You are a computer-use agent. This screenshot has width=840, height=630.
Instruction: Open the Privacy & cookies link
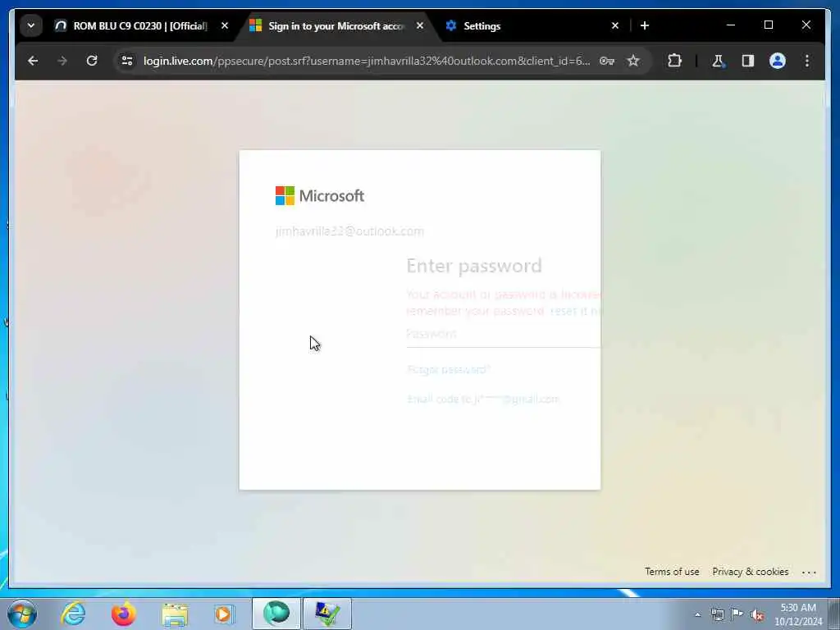click(x=750, y=572)
